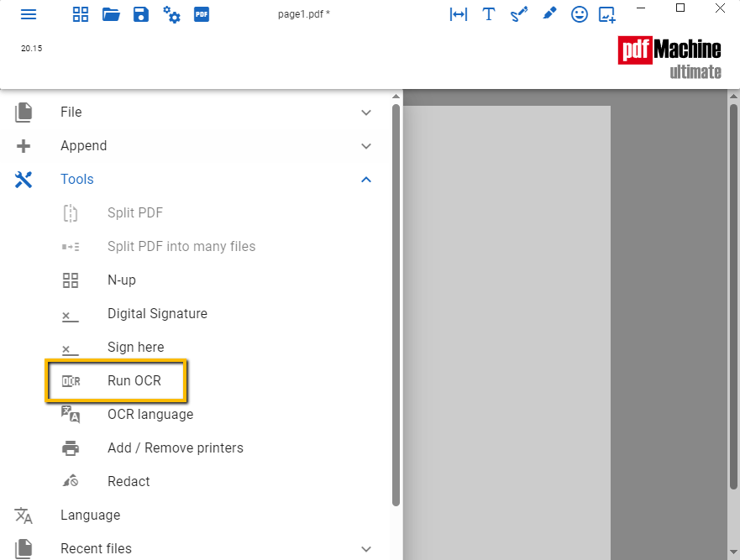
Task: Click the side menu scrollbar thumb
Action: (396, 305)
